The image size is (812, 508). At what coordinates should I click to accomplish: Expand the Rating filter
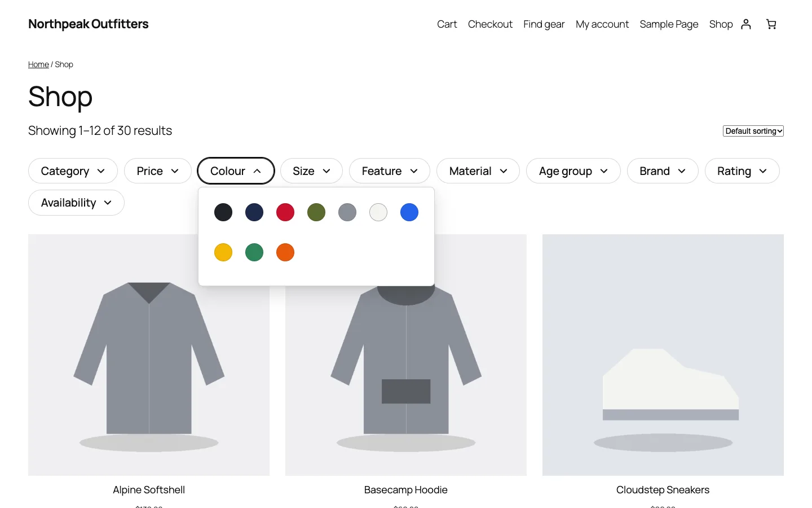(x=742, y=171)
